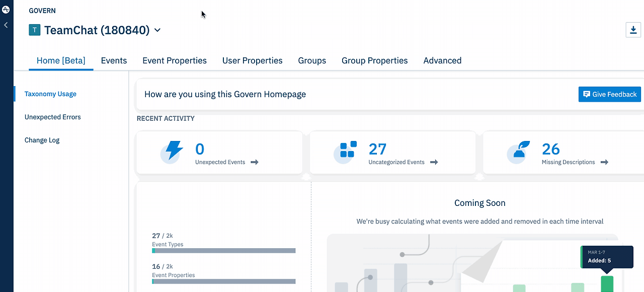The image size is (644, 292).
Task: Click the export download icon top right
Action: pyautogui.click(x=633, y=30)
